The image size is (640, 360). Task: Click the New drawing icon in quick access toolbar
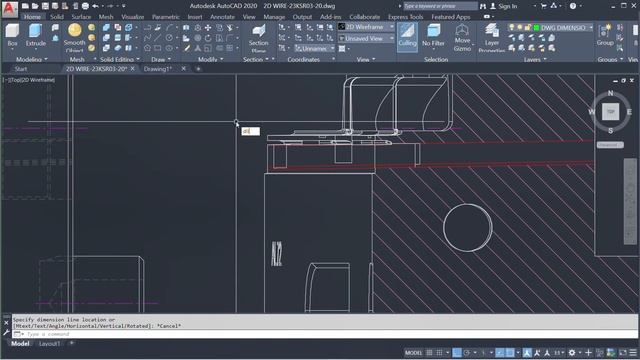point(25,6)
